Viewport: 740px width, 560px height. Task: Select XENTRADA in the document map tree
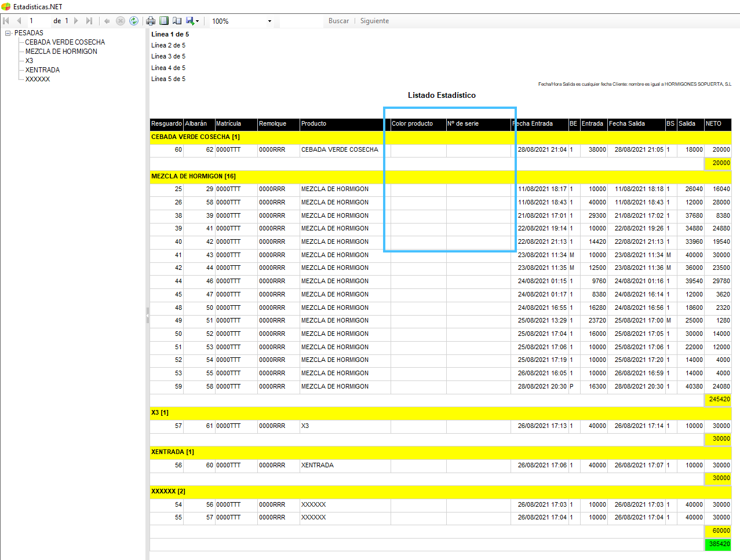click(42, 70)
